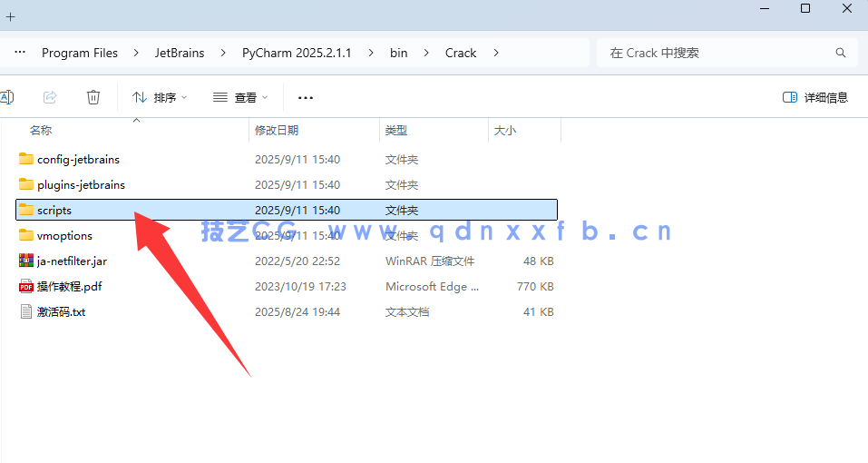Click the 2023/10/19 17:23 date cell

click(x=300, y=286)
